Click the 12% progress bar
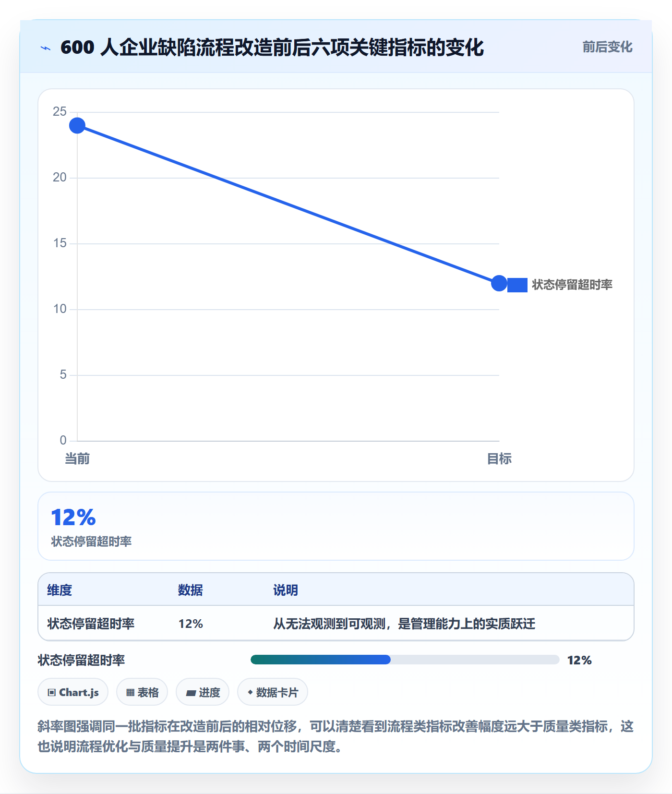672x794 pixels. click(x=405, y=660)
